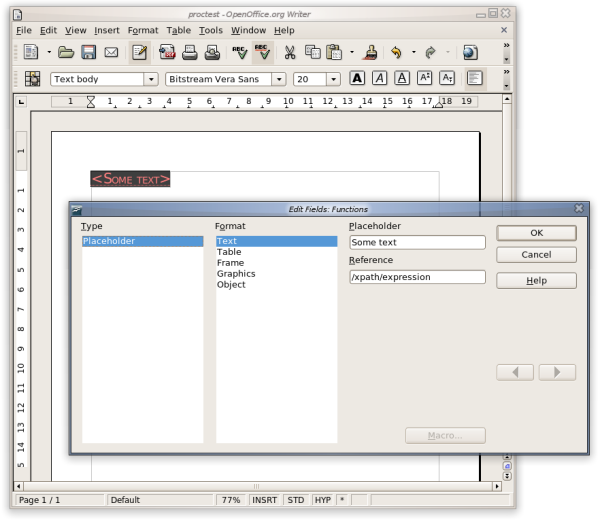This screenshot has height=520, width=600.
Task: Expand the formatting toolbar overflow chevron
Action: (x=506, y=72)
